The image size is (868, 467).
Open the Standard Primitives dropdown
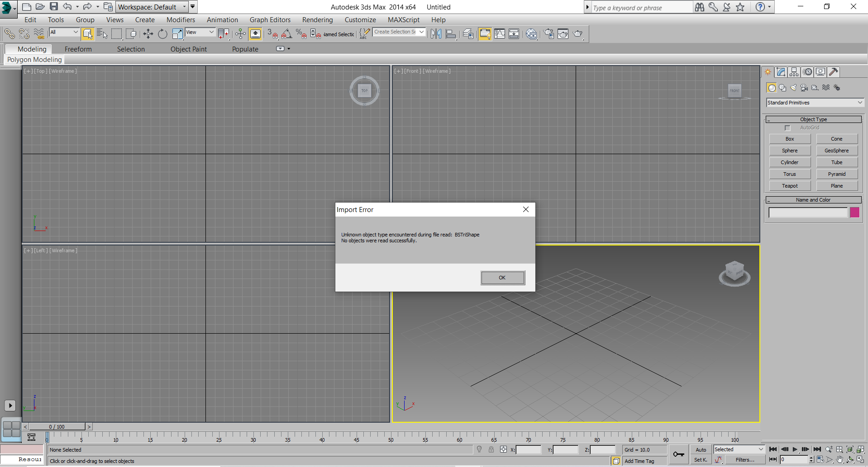[x=815, y=103]
